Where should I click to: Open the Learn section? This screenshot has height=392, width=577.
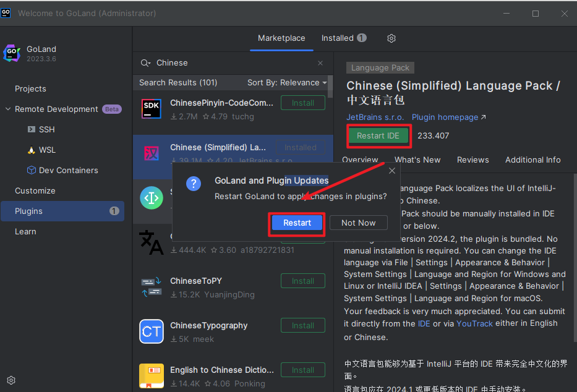coord(25,231)
